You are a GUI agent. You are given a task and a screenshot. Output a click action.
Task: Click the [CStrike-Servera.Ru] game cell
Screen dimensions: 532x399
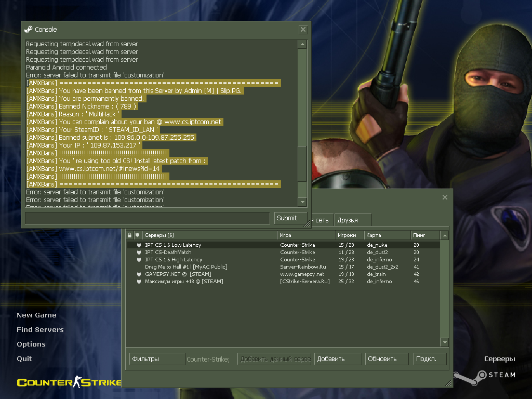click(x=304, y=282)
